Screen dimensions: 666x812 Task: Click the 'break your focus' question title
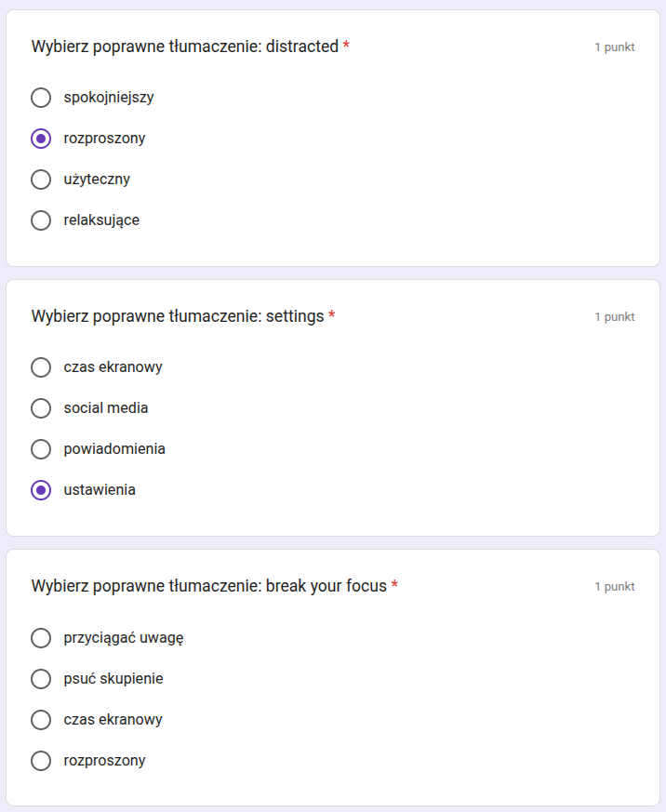(x=208, y=586)
